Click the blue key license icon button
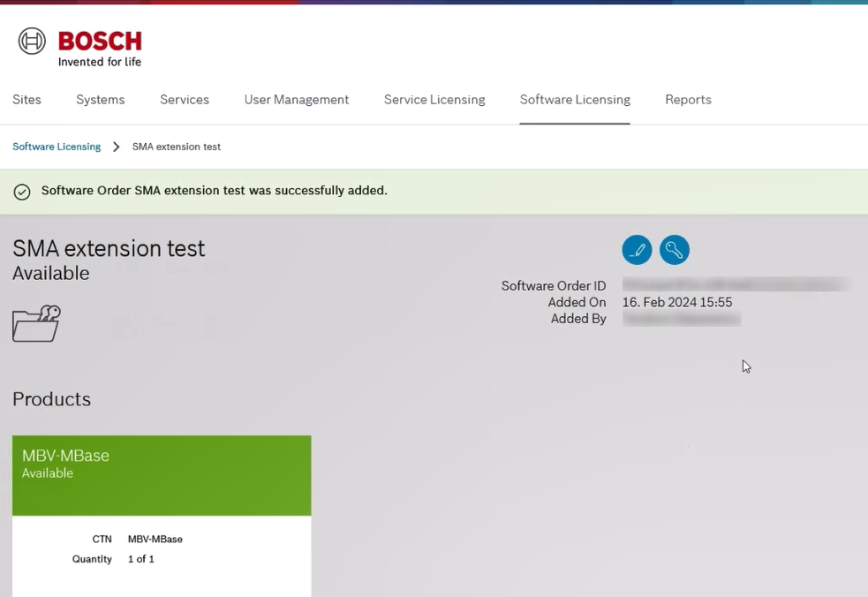 point(675,250)
